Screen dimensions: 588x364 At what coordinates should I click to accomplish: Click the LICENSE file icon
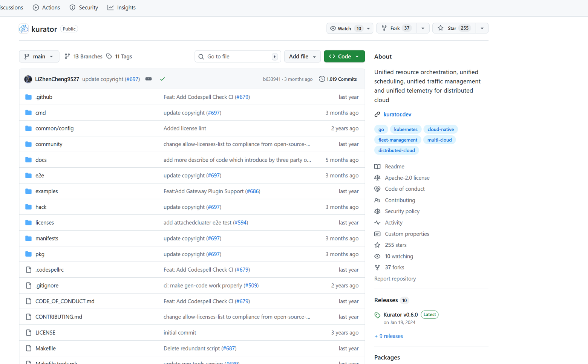click(28, 332)
